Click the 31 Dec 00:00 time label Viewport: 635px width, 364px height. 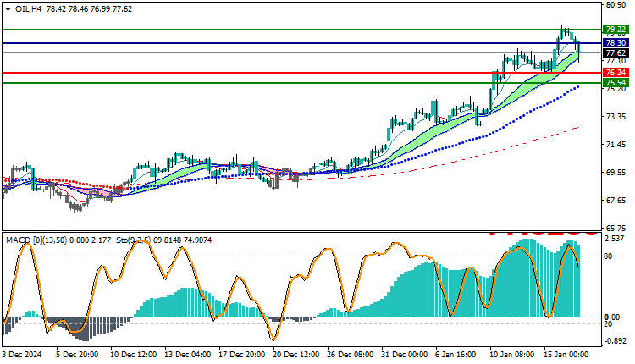pos(404,355)
